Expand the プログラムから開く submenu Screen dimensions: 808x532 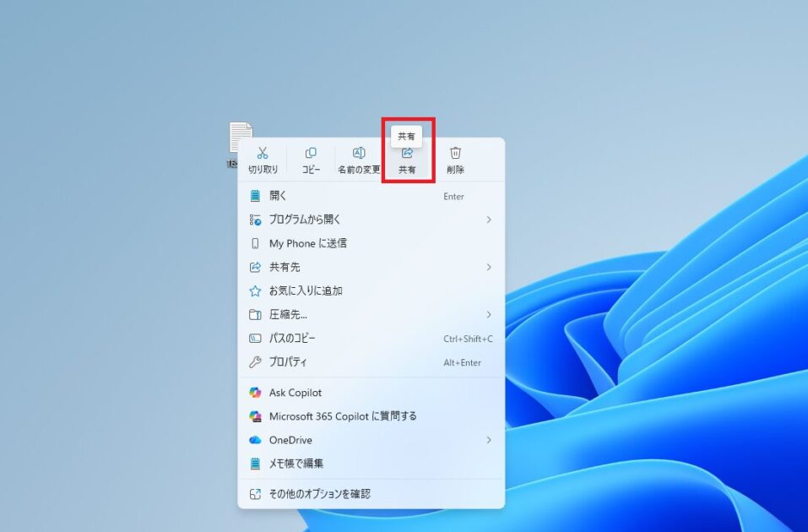(490, 220)
